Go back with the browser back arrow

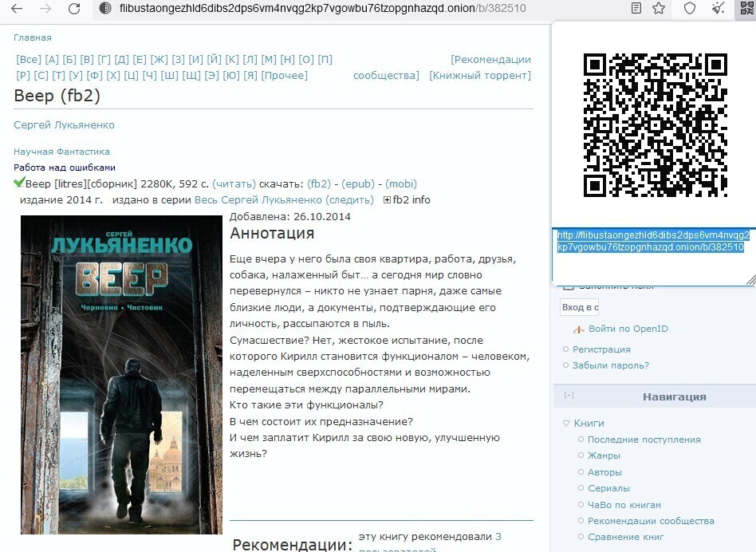(x=17, y=8)
